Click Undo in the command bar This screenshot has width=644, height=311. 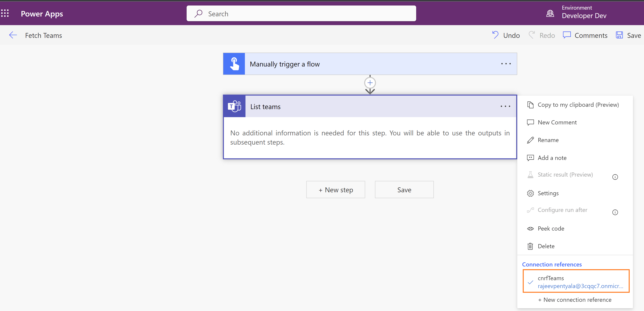[506, 35]
